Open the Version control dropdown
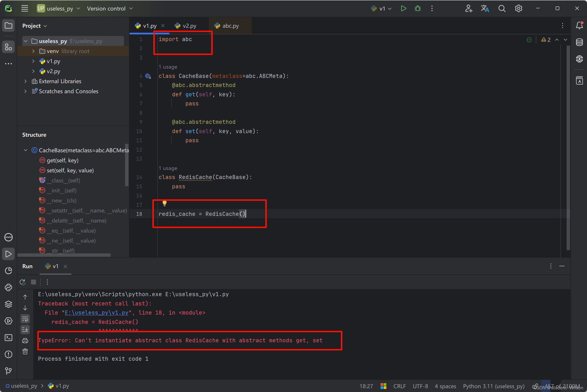This screenshot has height=392, width=587. pyautogui.click(x=110, y=9)
